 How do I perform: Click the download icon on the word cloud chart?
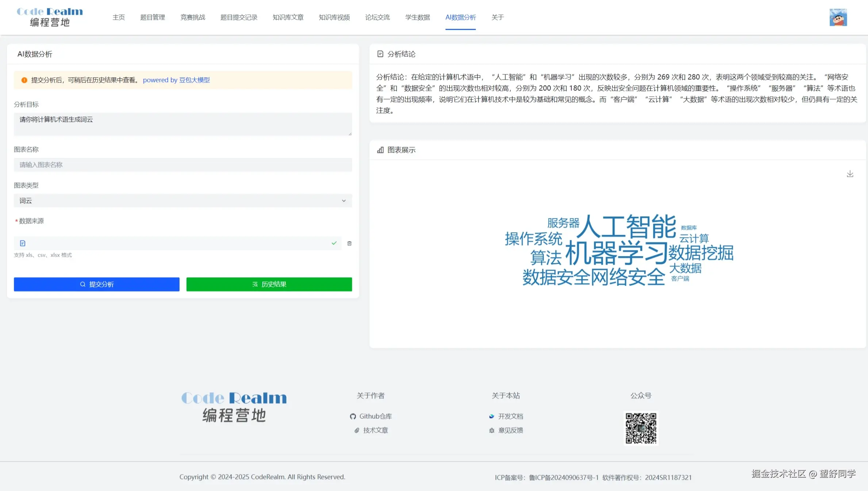click(850, 174)
